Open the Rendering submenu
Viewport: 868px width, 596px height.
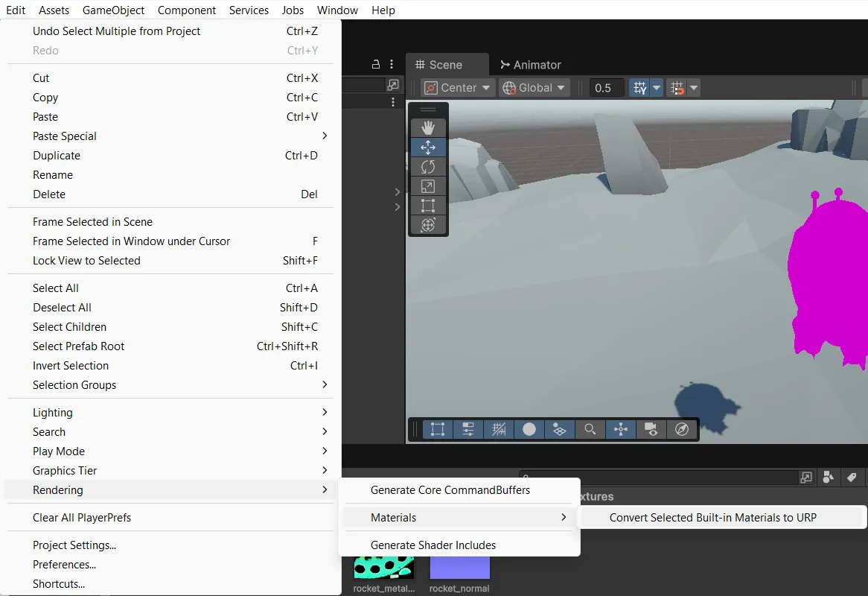[170, 490]
